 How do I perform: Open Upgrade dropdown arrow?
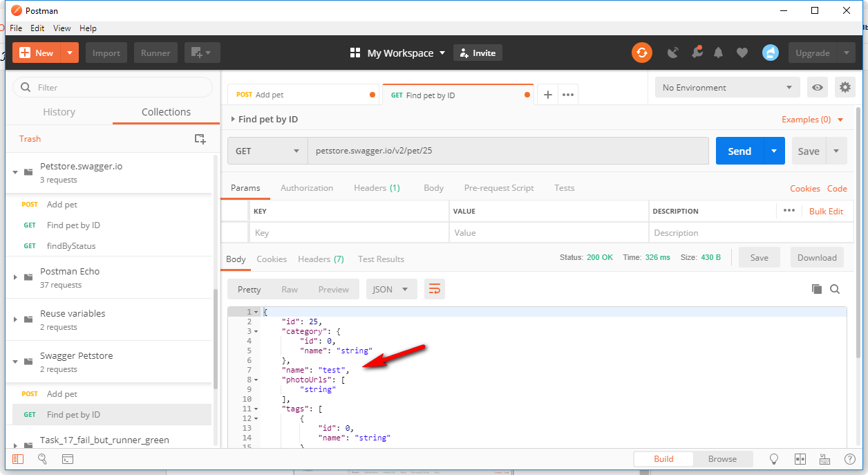847,53
